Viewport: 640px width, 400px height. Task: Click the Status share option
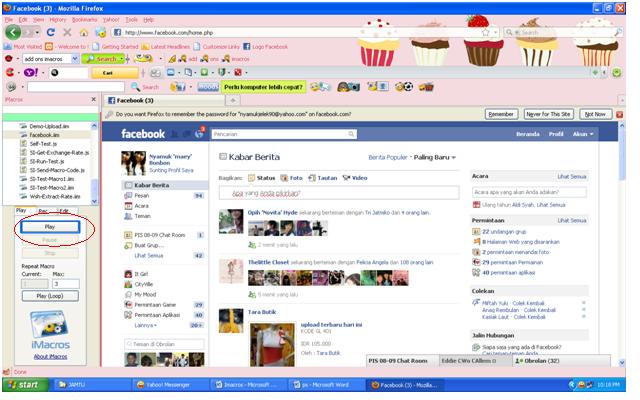pyautogui.click(x=262, y=178)
